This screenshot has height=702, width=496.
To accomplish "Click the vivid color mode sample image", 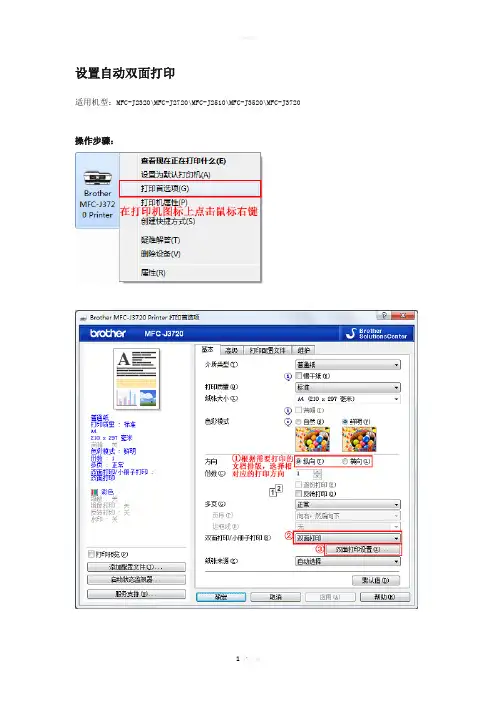I will (359, 439).
